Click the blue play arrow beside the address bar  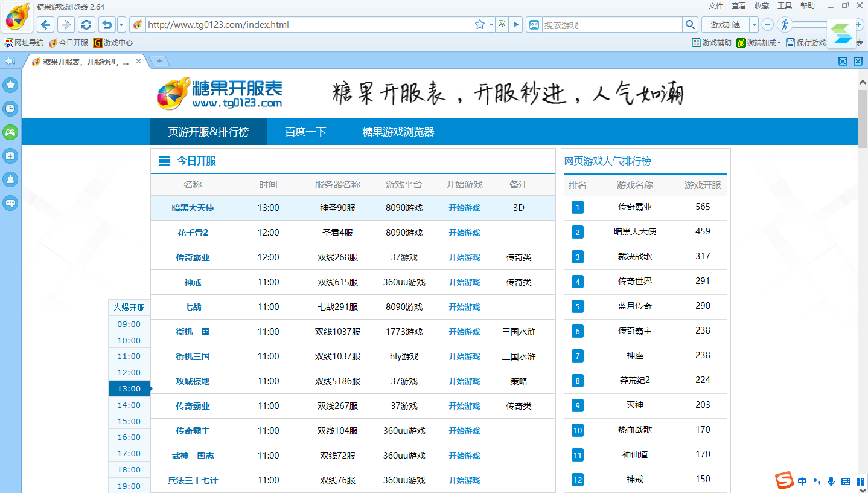[516, 25]
